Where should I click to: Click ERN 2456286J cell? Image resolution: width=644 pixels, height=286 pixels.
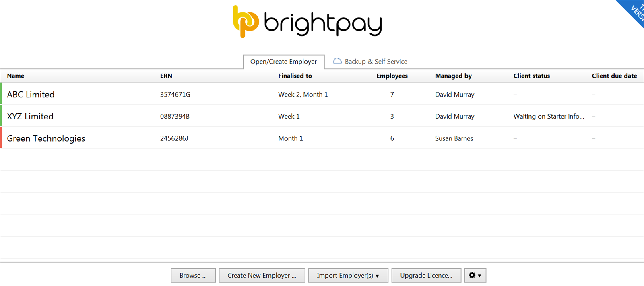174,138
